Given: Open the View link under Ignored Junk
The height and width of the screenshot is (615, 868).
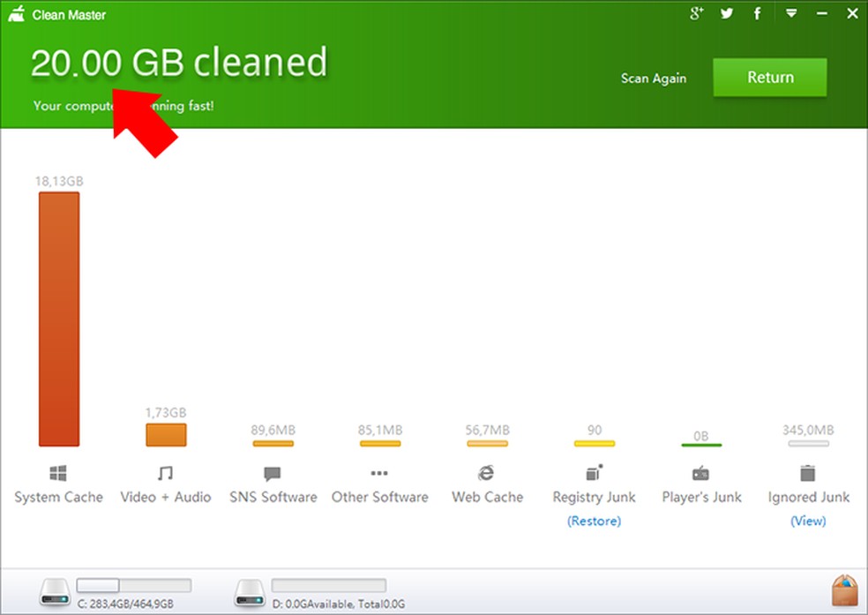Looking at the screenshot, I should coord(808,521).
